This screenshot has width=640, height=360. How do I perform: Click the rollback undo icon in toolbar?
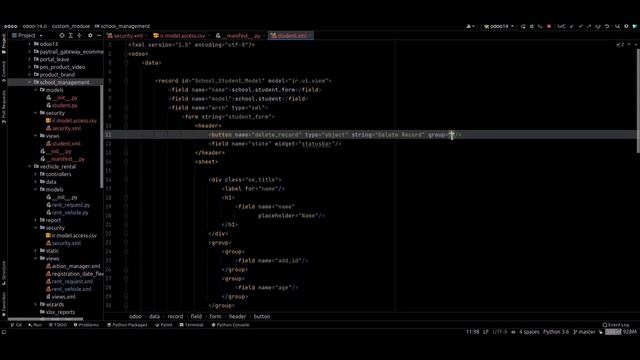click(607, 27)
